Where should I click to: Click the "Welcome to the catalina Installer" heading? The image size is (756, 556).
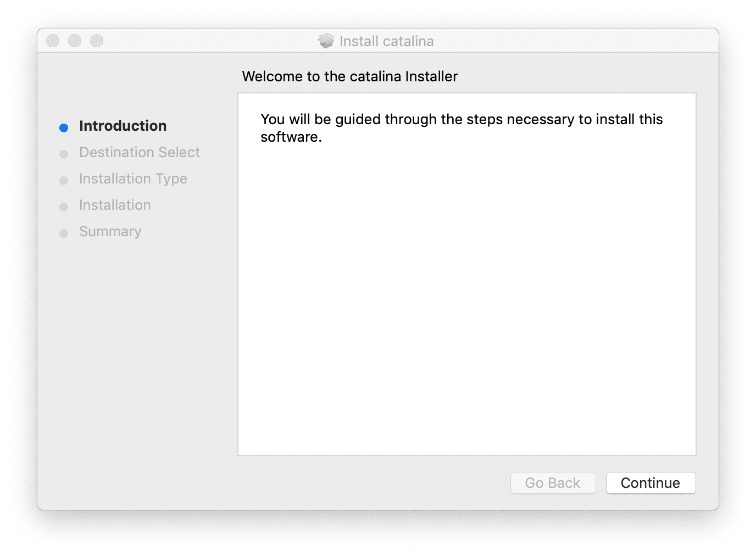(x=349, y=76)
